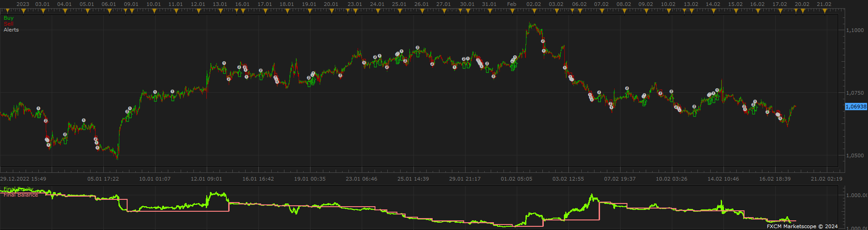Click the 10.02 03:26 time label
Image resolution: width=868 pixels, height=230 pixels.
point(671,179)
